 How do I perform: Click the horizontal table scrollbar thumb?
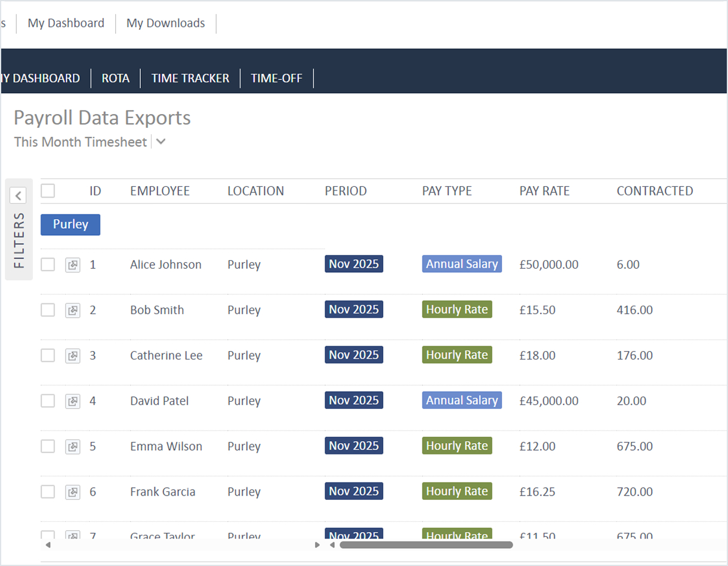pos(426,545)
